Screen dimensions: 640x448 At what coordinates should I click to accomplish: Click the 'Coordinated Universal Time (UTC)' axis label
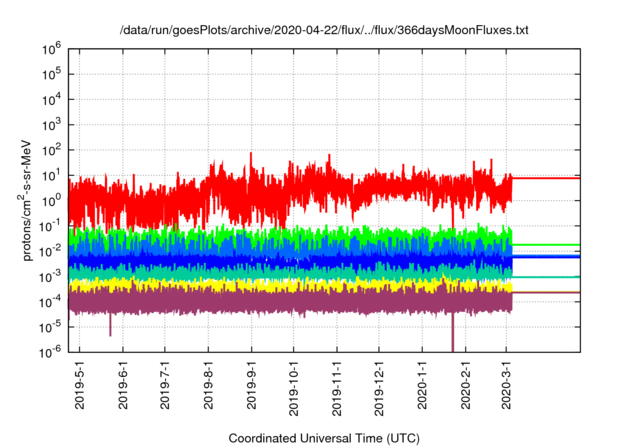[324, 438]
